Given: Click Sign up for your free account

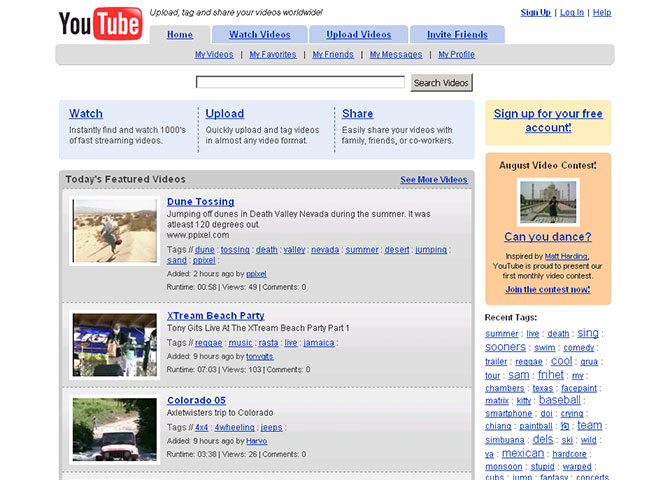Looking at the screenshot, I should [x=548, y=121].
